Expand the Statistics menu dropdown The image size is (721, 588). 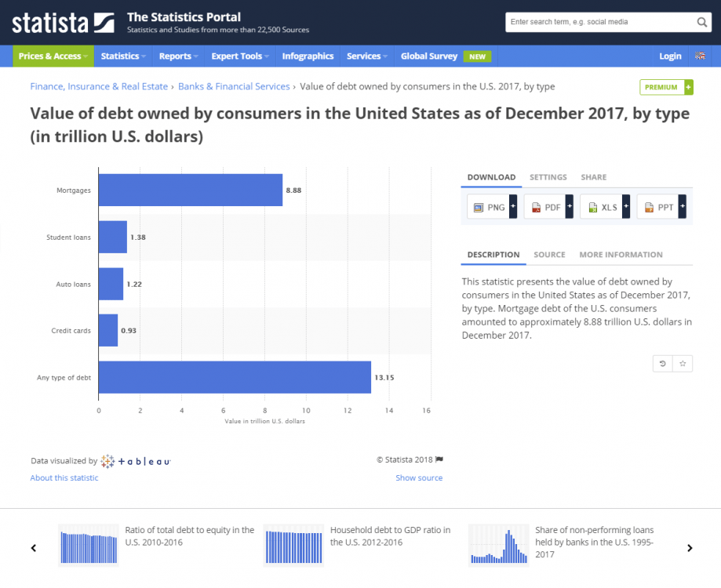(124, 56)
